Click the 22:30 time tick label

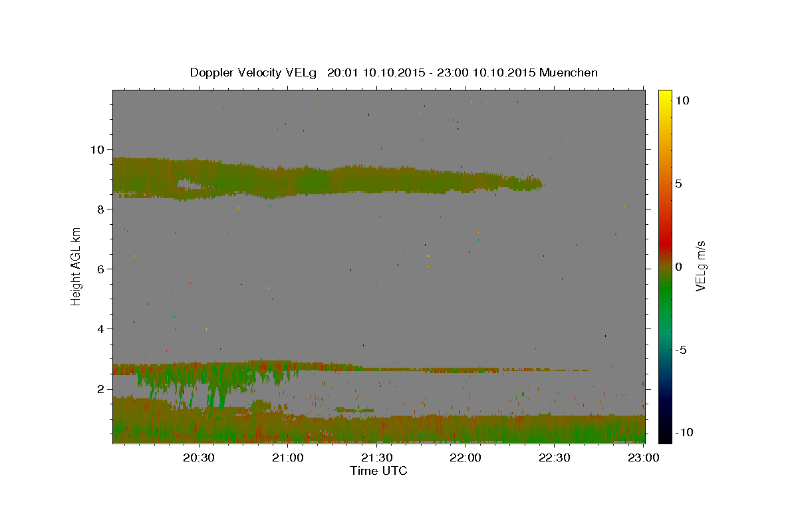554,458
